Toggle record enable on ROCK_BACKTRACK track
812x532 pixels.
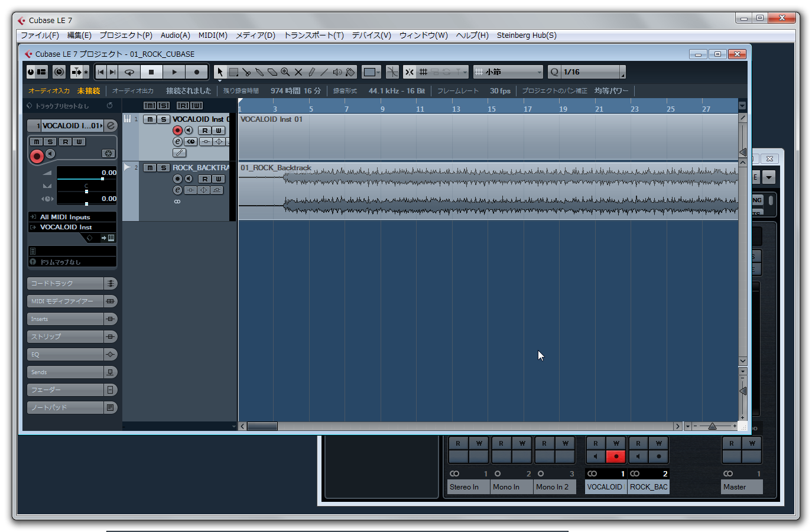coord(177,179)
